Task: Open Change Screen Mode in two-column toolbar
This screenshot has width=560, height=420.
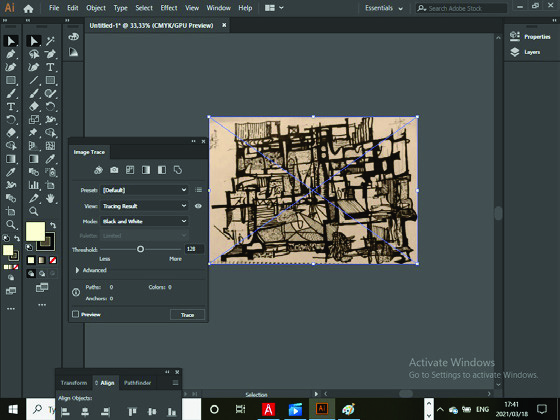Action: click(x=42, y=288)
